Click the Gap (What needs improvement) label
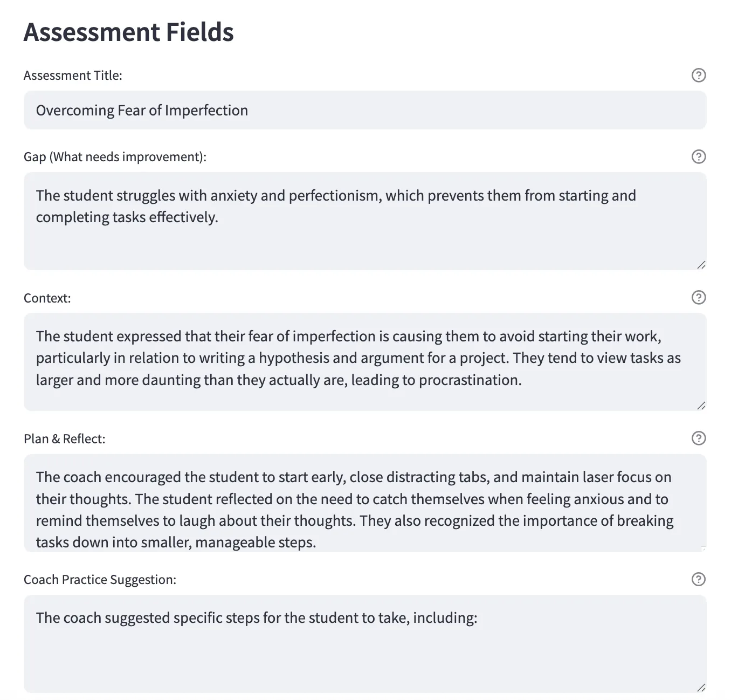The height and width of the screenshot is (700, 731). point(115,157)
